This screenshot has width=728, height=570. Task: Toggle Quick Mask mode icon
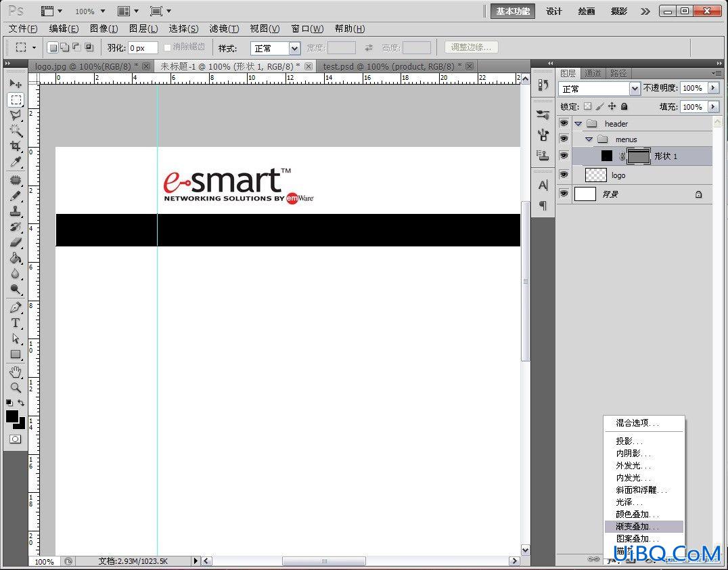click(x=16, y=439)
